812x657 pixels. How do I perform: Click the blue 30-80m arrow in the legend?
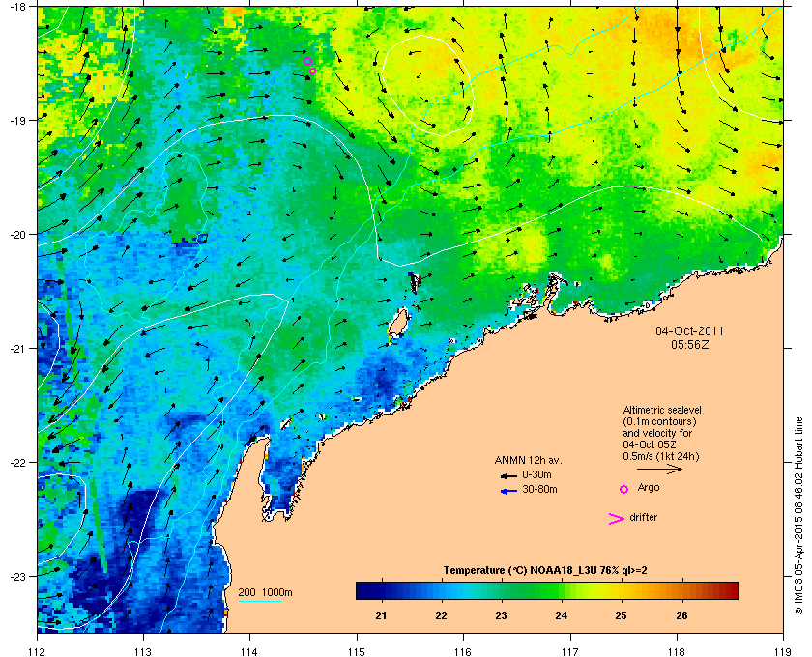(x=508, y=491)
